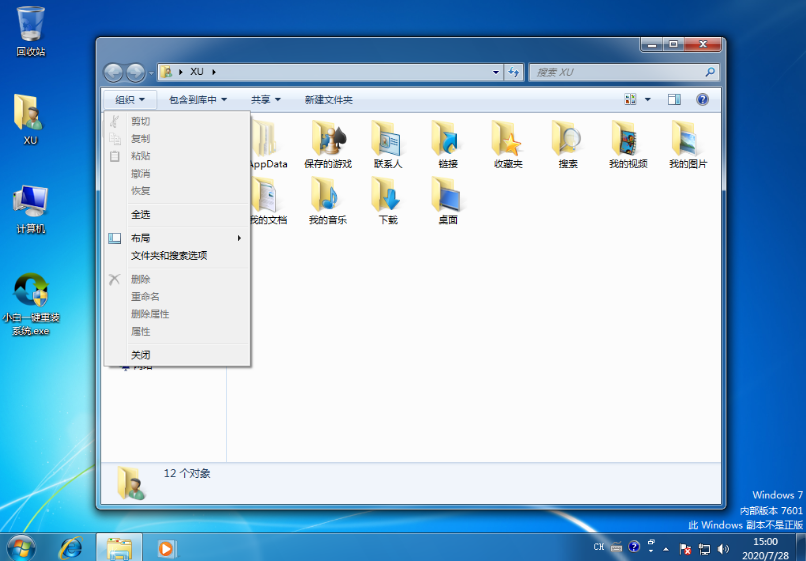Open the 共享 dropdown
Viewport: 806px width, 561px height.
pos(265,100)
